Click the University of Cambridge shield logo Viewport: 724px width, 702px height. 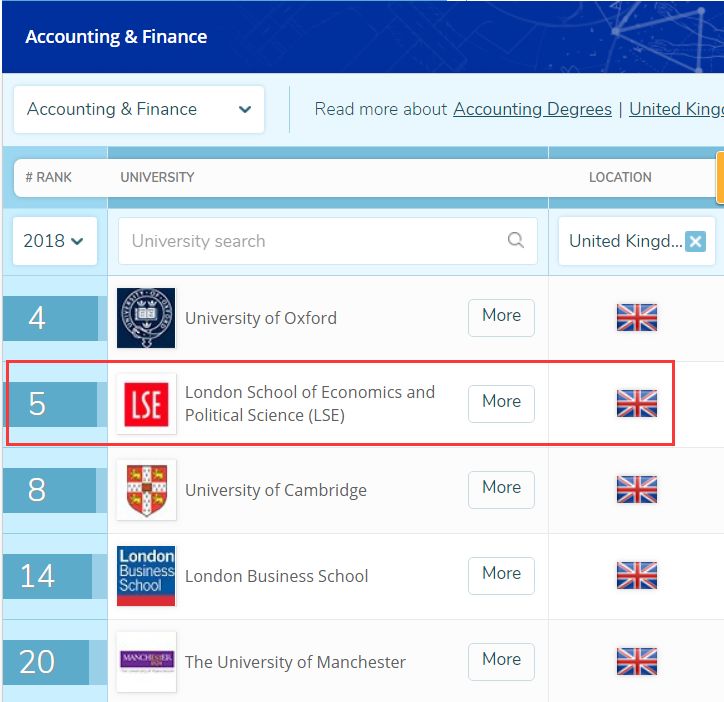[x=146, y=490]
